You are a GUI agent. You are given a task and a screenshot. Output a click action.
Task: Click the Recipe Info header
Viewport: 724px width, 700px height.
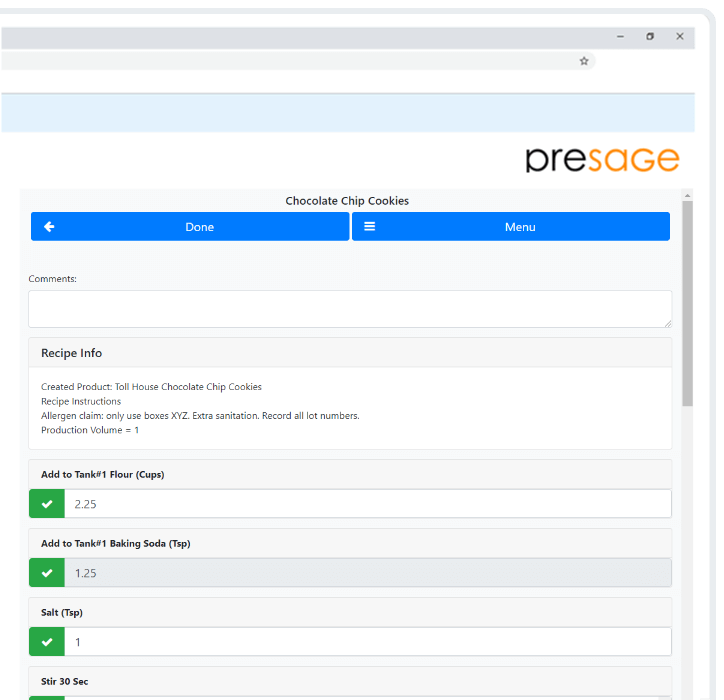click(x=350, y=353)
